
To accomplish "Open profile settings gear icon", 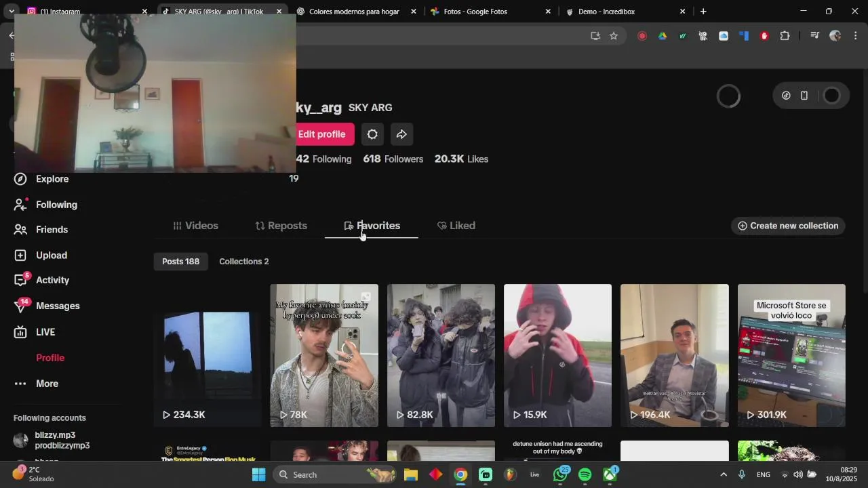I will tap(372, 134).
